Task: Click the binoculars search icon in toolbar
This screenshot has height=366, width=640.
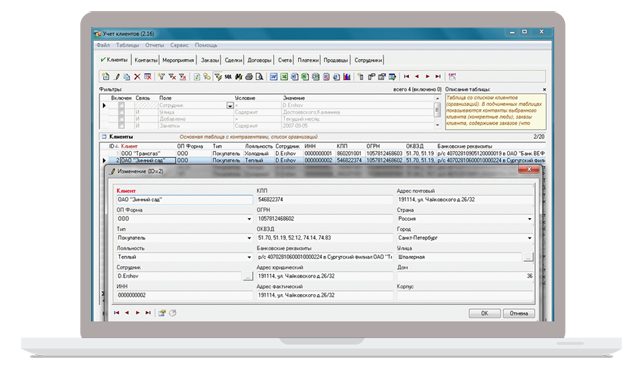Action: coord(238,76)
